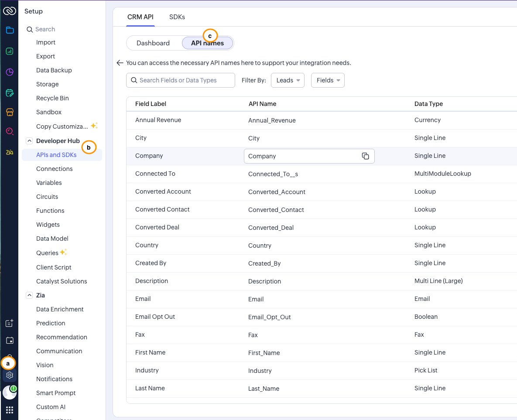The height and width of the screenshot is (420, 517).
Task: Open Prediction under Zia
Action: [x=51, y=323]
